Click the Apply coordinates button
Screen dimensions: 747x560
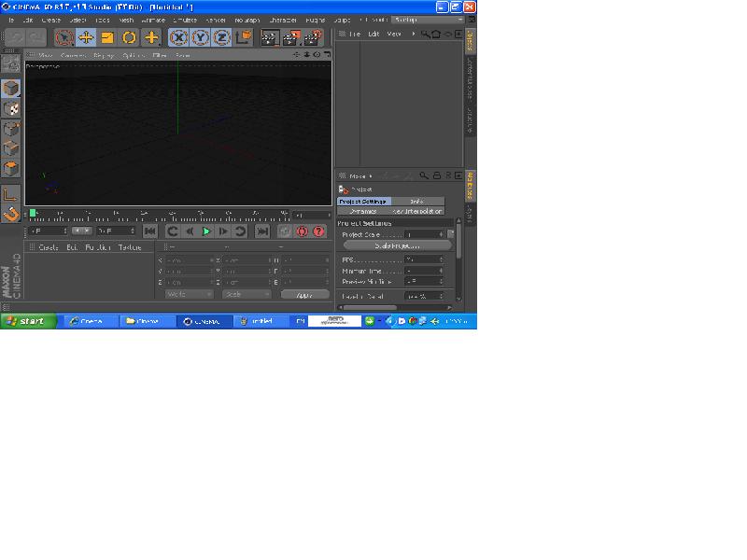pyautogui.click(x=305, y=295)
